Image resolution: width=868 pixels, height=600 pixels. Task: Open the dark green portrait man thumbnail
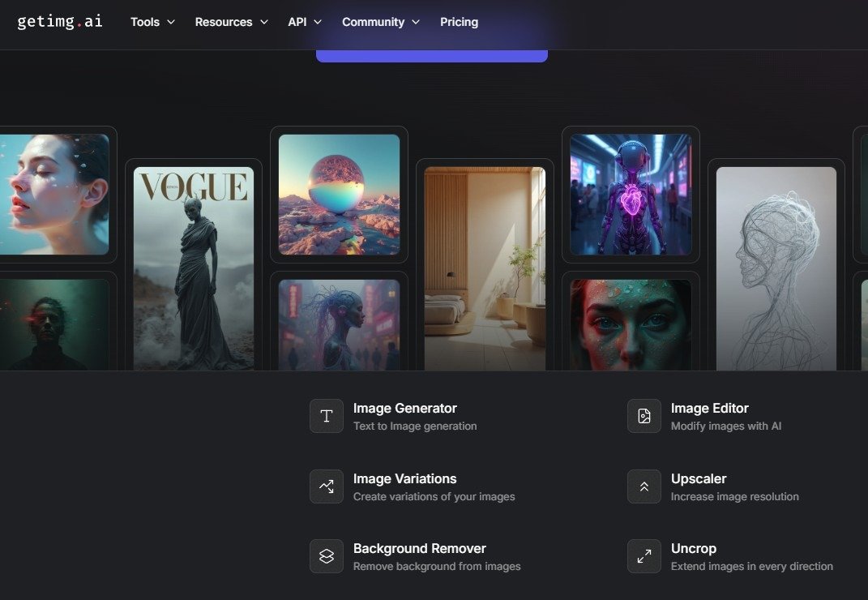pyautogui.click(x=54, y=324)
